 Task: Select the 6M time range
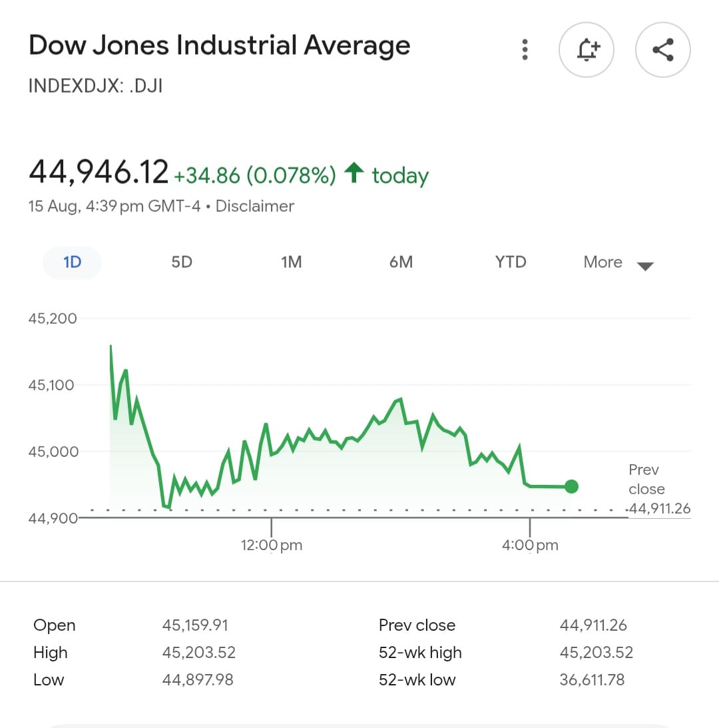click(401, 262)
